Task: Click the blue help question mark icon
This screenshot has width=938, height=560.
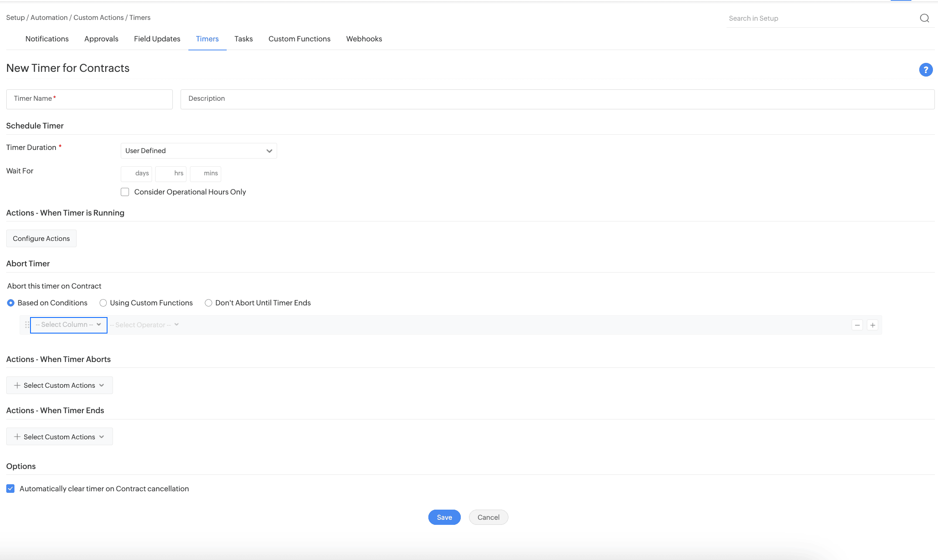Action: point(925,70)
